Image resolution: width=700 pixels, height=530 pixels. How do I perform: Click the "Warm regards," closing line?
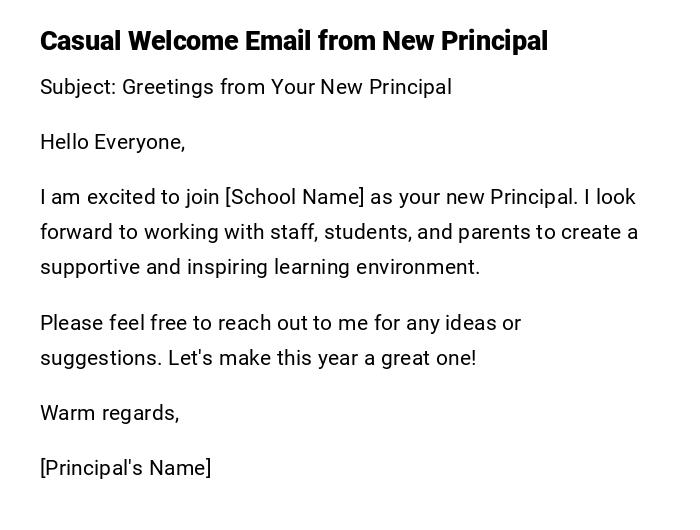pyautogui.click(x=110, y=413)
